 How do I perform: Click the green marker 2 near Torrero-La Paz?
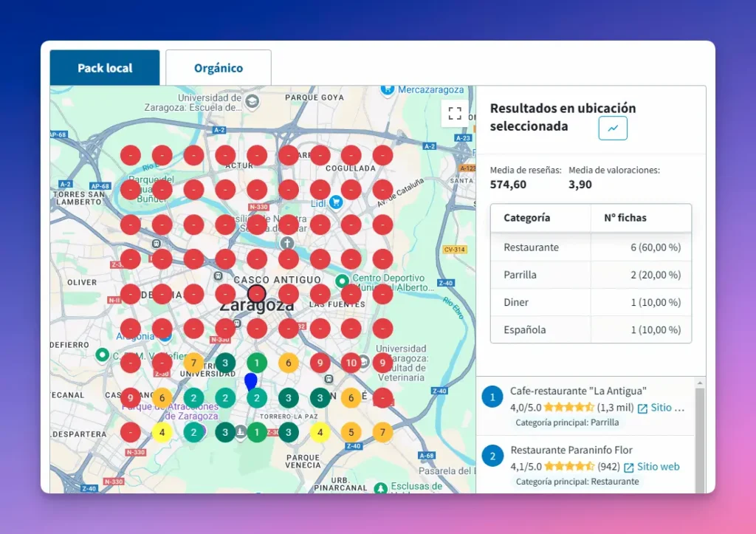click(257, 397)
